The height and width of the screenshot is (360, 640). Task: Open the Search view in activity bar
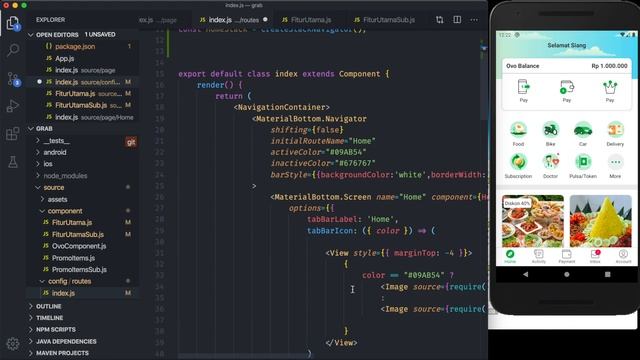13,50
